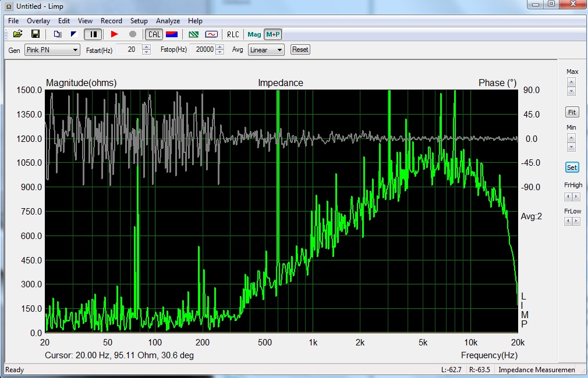The width and height of the screenshot is (588, 378).
Task: Click the FrLow left arrow
Action: coord(568,221)
